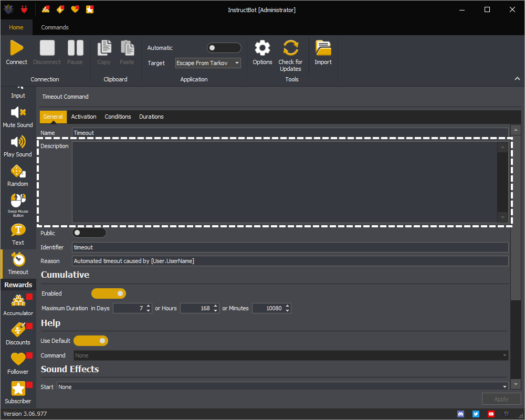Click the Pause icon
The width and height of the screenshot is (525, 420).
tap(75, 48)
